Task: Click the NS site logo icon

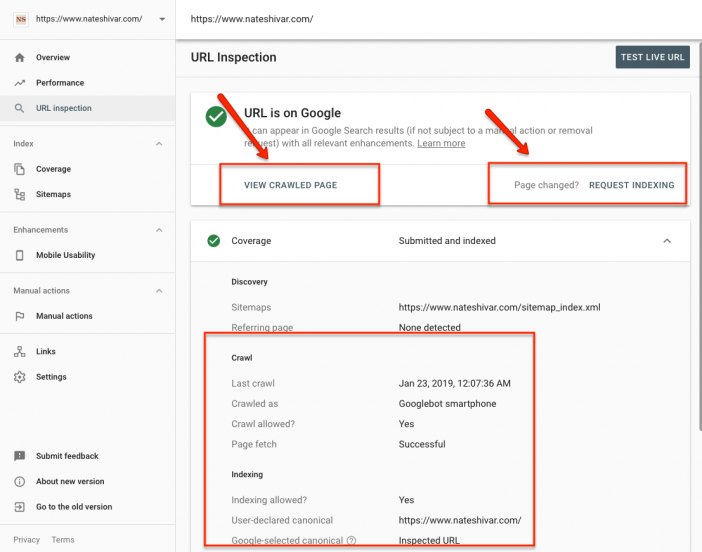Action: pos(21,19)
